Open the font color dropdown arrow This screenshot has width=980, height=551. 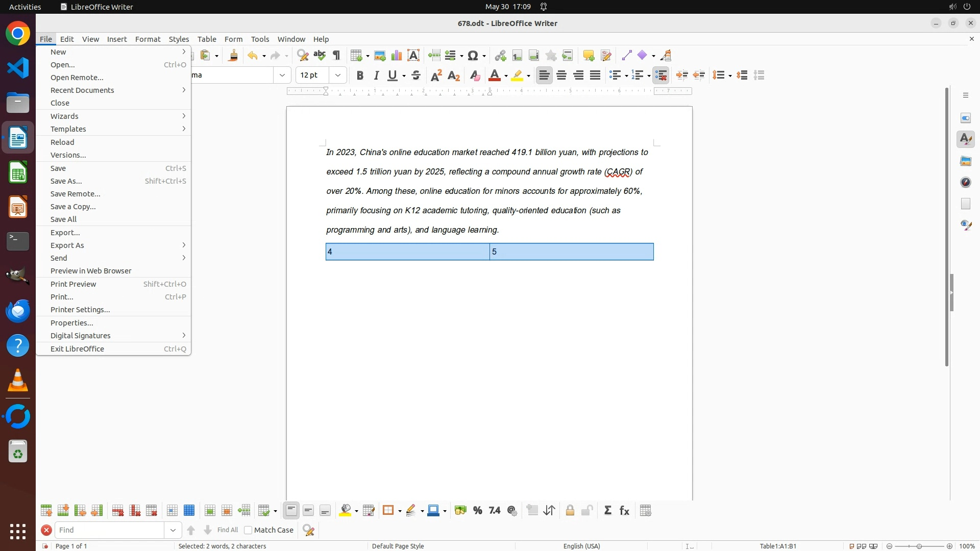[x=506, y=76]
